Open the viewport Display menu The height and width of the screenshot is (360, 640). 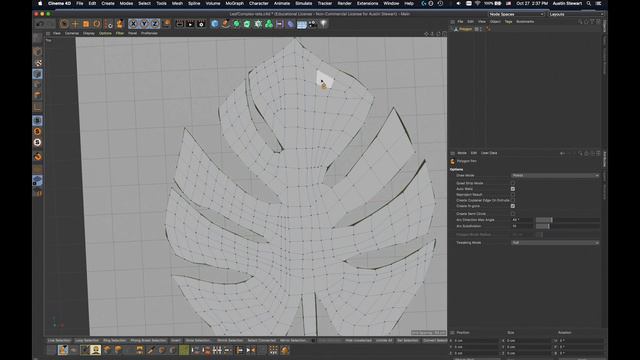click(89, 33)
